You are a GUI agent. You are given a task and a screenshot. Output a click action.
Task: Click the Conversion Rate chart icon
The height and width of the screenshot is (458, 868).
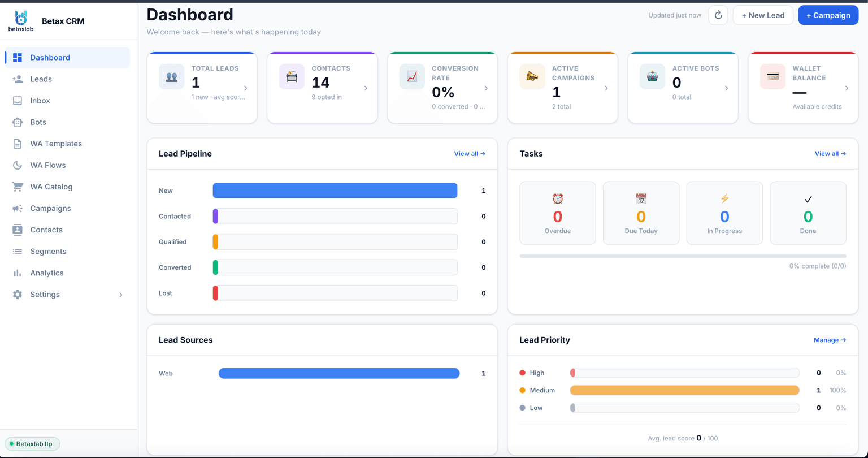[412, 76]
